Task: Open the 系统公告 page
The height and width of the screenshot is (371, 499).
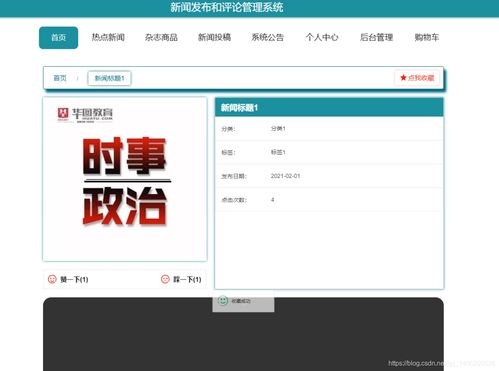Action: pyautogui.click(x=268, y=37)
